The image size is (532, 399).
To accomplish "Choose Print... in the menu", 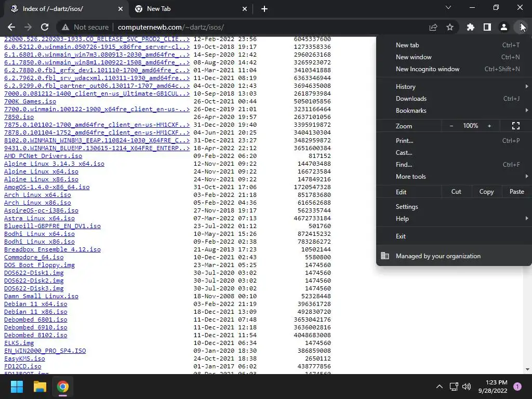I will coord(454,140).
